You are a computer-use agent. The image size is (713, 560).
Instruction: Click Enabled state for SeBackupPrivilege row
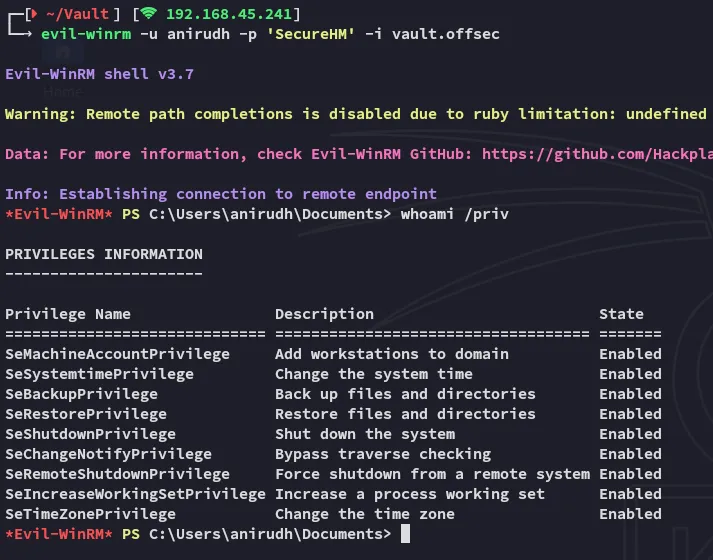[x=630, y=394]
